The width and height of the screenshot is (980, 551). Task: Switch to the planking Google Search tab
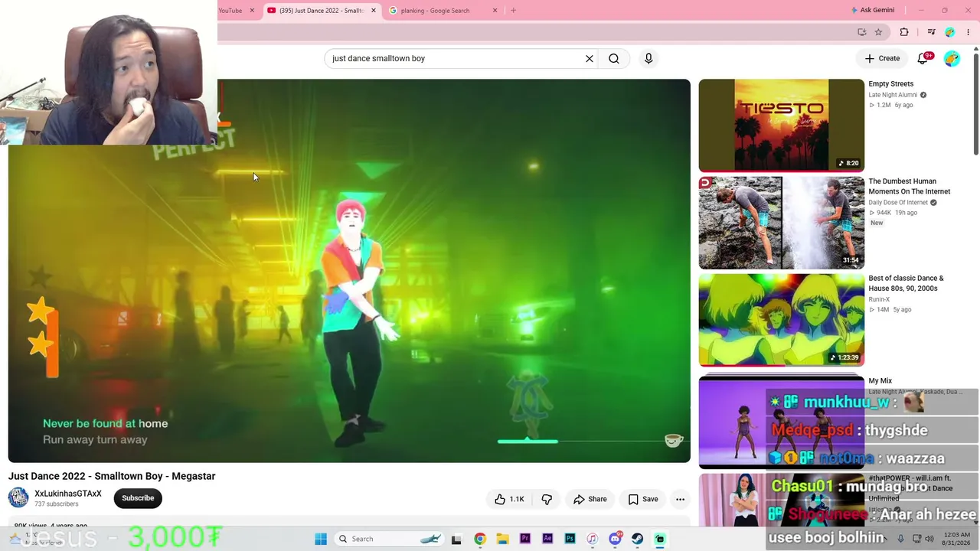[x=443, y=11]
